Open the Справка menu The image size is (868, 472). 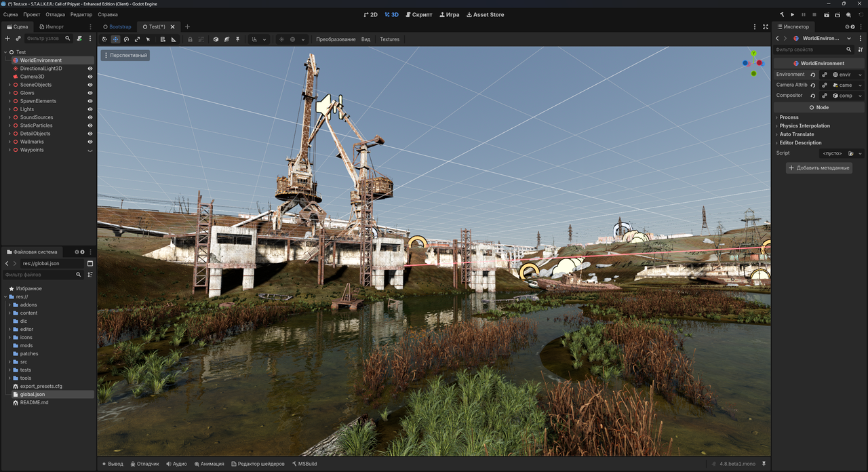pos(108,14)
